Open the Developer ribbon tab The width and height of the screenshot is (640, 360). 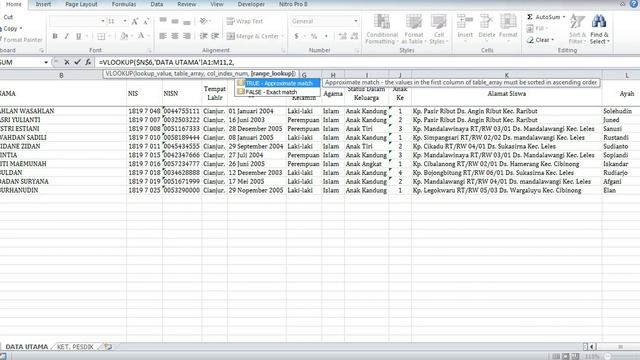[x=251, y=4]
